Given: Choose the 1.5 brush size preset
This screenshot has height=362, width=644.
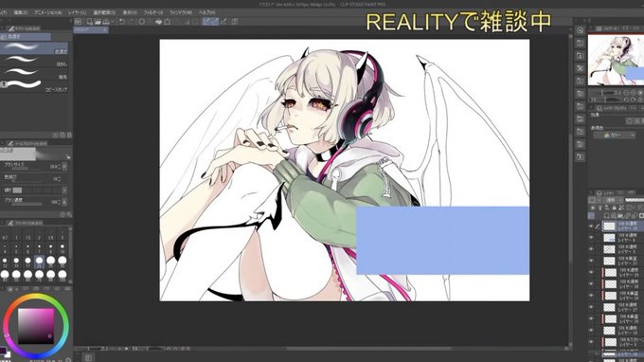Looking at the screenshot, I should click(27, 235).
